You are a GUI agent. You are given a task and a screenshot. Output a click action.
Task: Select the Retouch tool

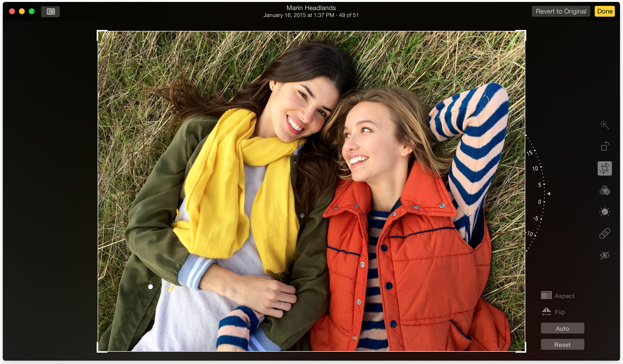[605, 233]
